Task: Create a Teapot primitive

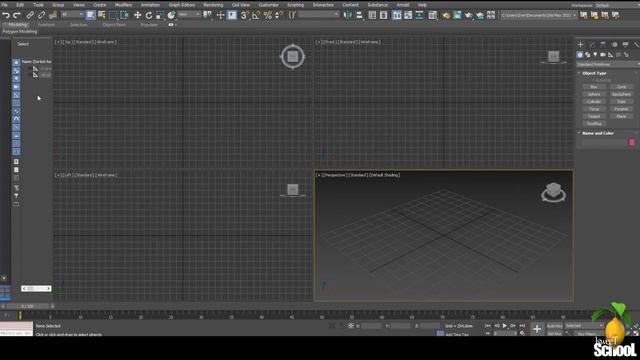Action: point(594,116)
